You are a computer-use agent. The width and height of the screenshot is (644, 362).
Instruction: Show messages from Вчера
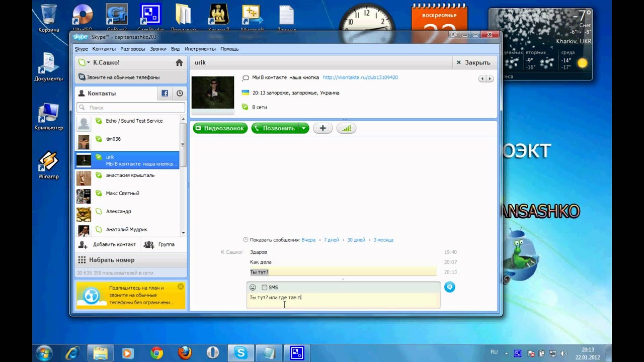(308, 240)
